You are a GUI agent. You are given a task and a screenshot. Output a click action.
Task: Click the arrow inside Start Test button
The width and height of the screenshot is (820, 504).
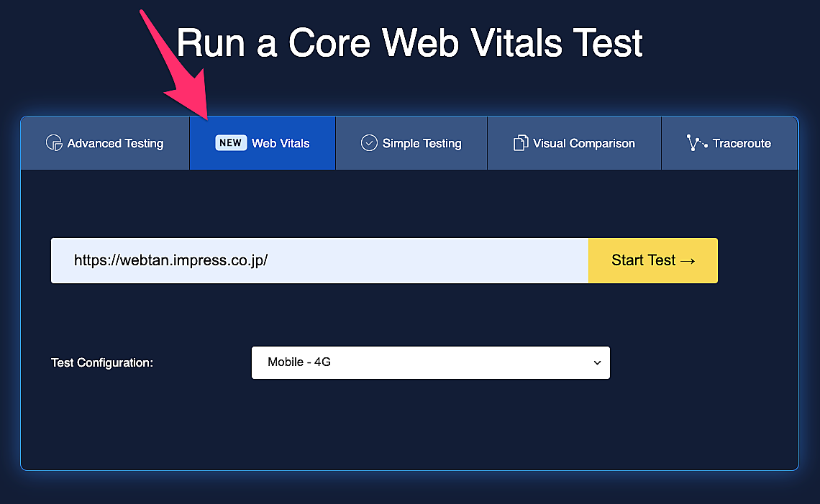click(687, 260)
